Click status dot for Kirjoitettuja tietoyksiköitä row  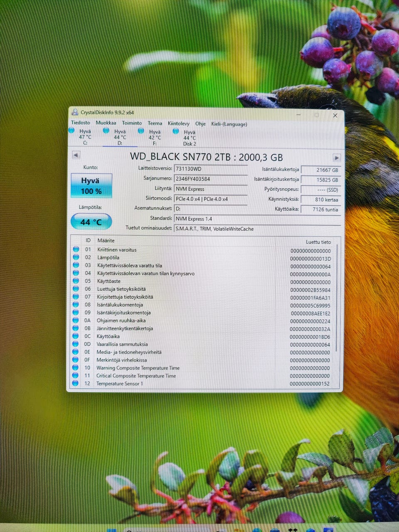76,297
